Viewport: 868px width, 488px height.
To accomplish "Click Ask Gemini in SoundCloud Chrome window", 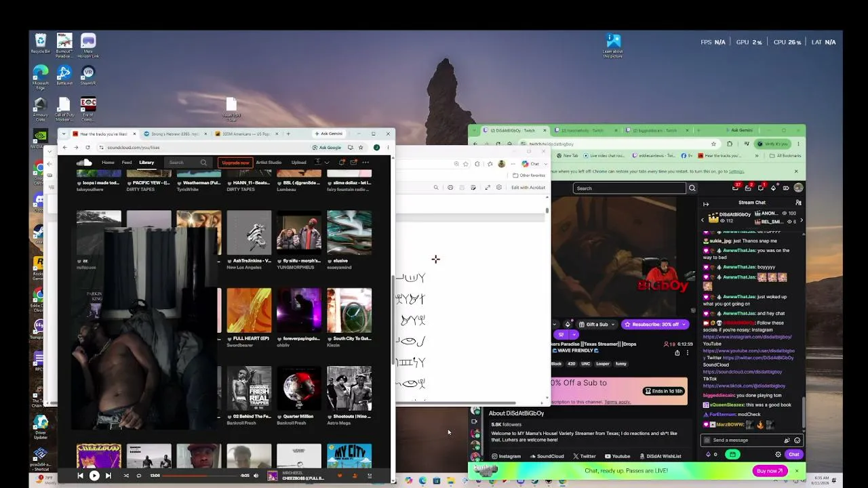I will [x=329, y=134].
